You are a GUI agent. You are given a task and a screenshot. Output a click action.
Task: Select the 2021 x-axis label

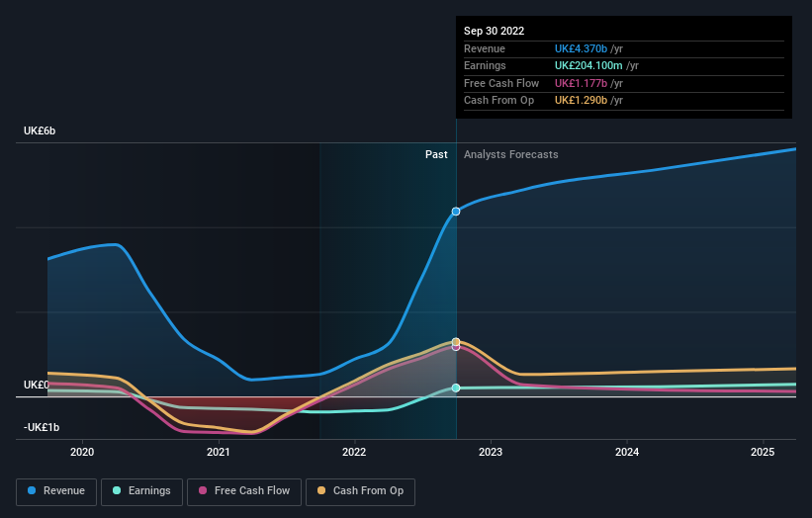(218, 452)
